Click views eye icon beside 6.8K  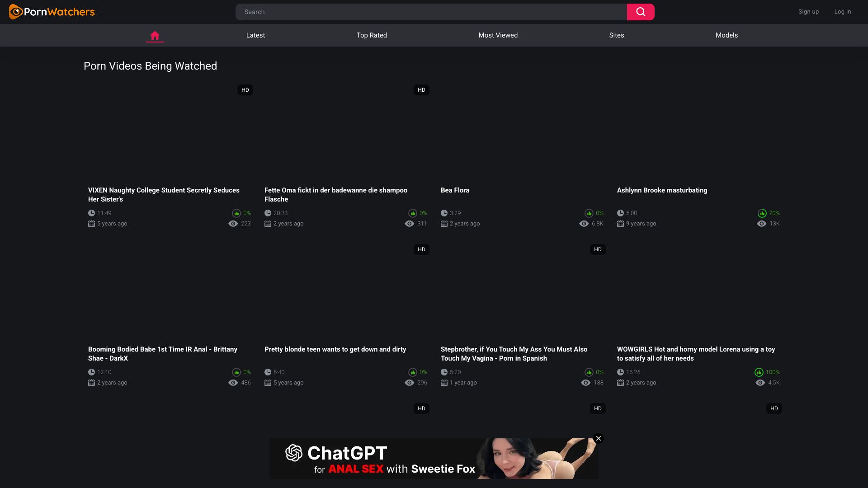(x=584, y=224)
